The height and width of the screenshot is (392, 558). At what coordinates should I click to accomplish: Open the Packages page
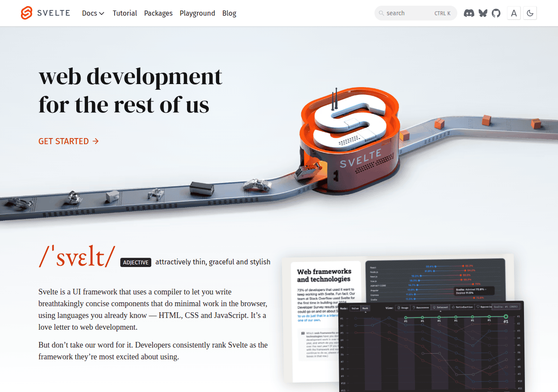click(158, 13)
